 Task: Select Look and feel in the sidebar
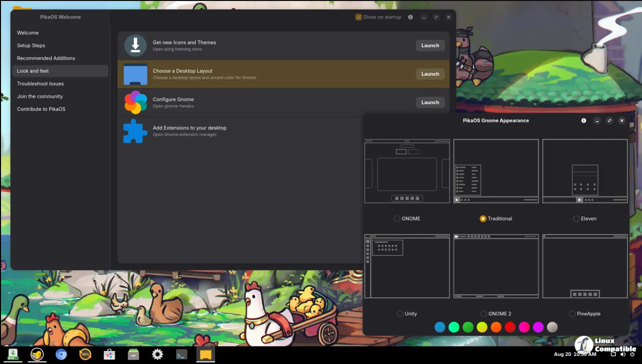[60, 71]
